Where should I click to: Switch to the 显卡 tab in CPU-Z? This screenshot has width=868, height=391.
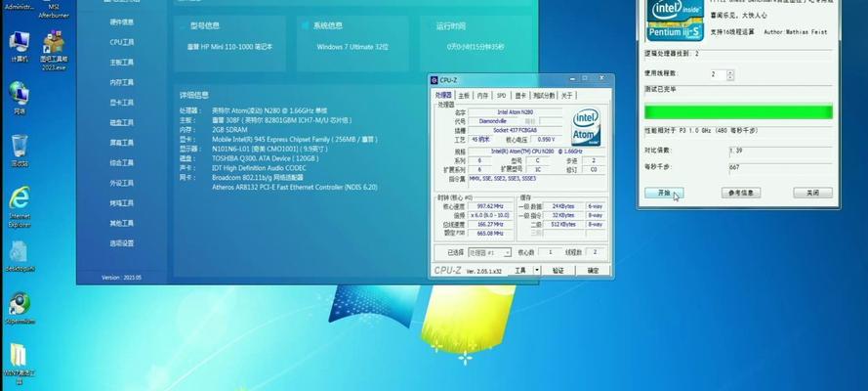click(x=519, y=95)
